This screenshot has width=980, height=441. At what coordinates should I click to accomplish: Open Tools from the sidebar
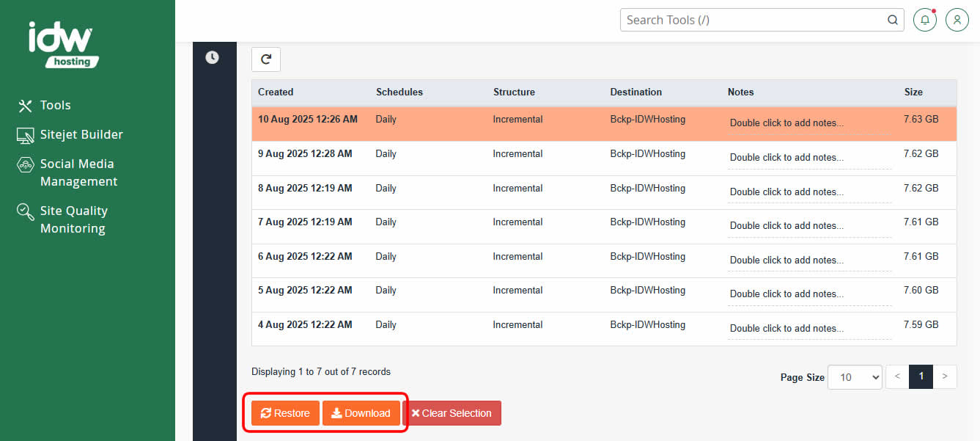(x=55, y=106)
